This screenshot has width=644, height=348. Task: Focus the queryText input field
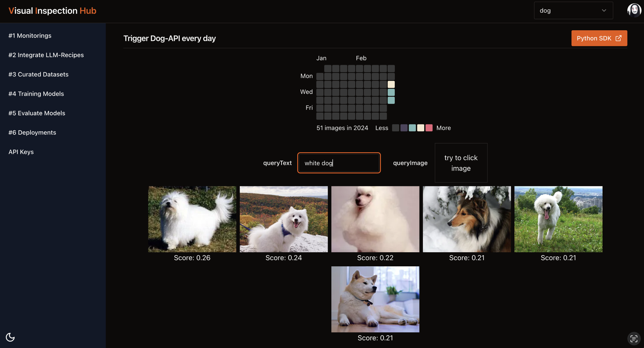pos(339,163)
